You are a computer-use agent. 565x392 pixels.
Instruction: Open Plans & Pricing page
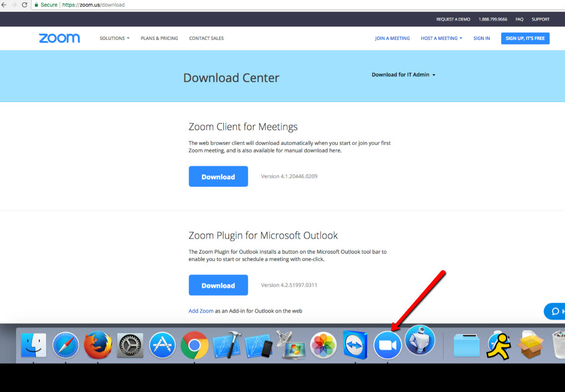(159, 38)
